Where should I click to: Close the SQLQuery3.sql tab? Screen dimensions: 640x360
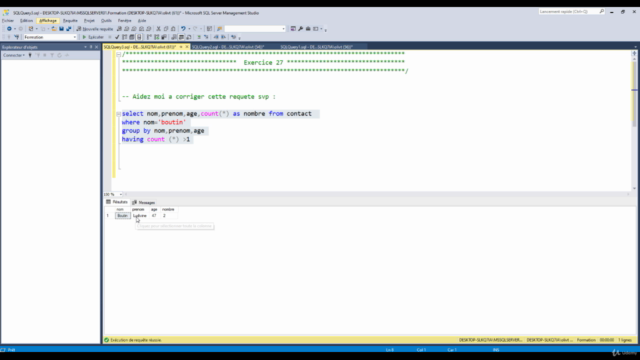pyautogui.click(x=187, y=47)
